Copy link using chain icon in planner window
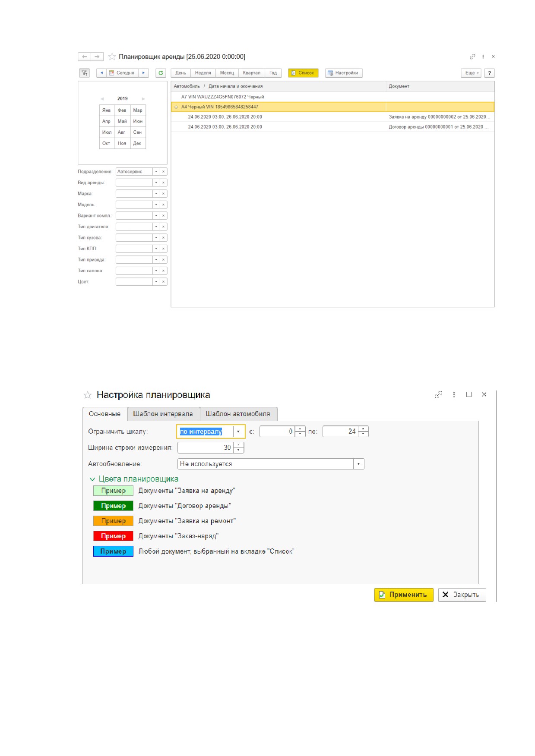The image size is (535, 756). [x=472, y=57]
